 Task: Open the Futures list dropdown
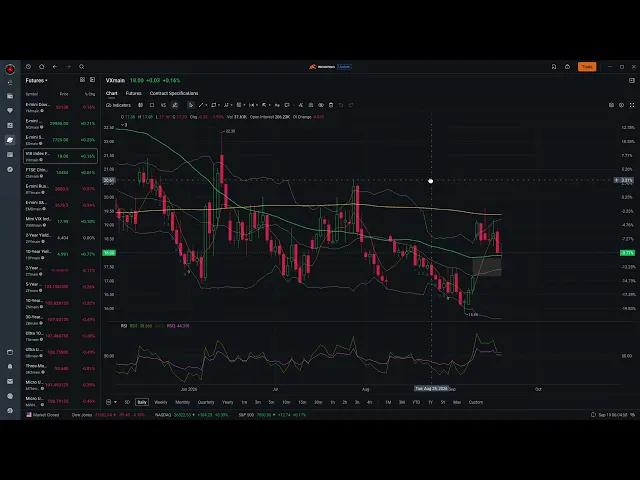coord(37,80)
